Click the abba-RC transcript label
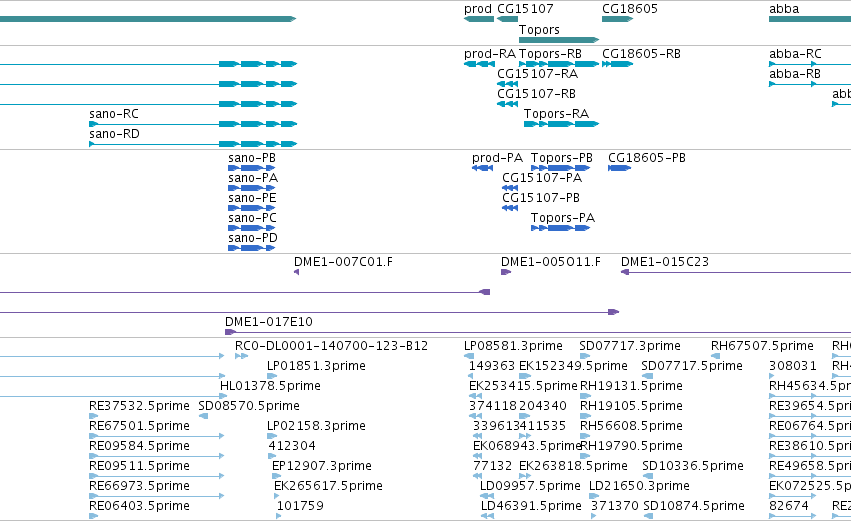851x521 pixels. 795,54
